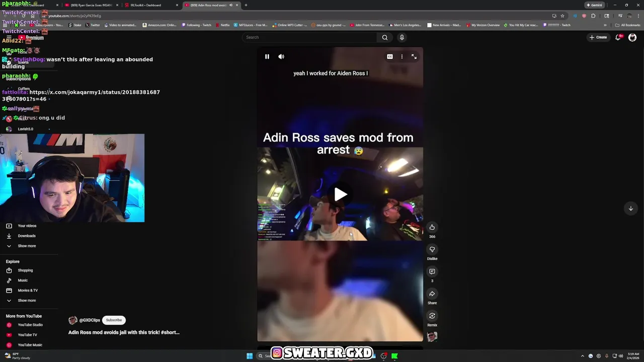Viewport: 644px width, 362px height.
Task: Focus the YouTube Search input field
Action: click(x=309, y=37)
